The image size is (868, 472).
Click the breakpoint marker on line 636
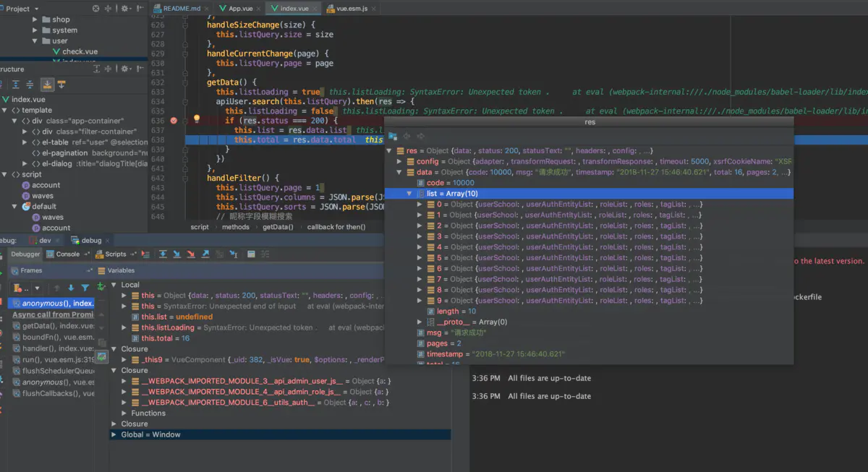[174, 121]
